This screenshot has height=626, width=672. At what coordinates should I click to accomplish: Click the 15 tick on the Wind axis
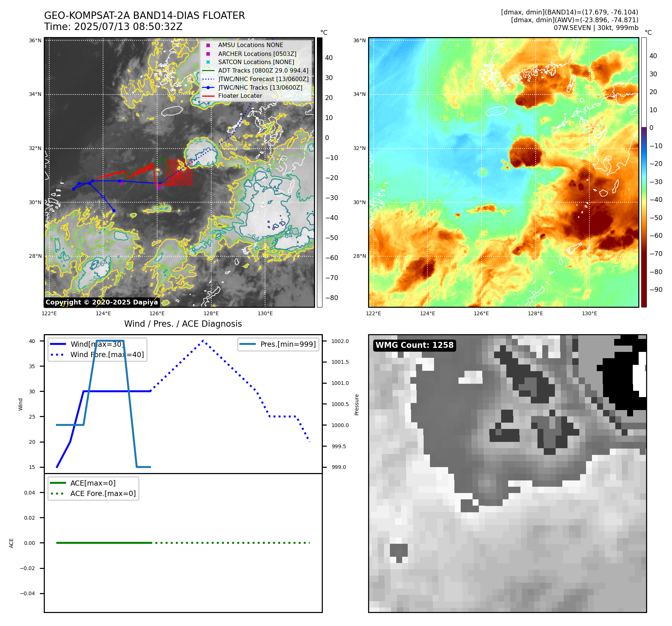pos(32,467)
